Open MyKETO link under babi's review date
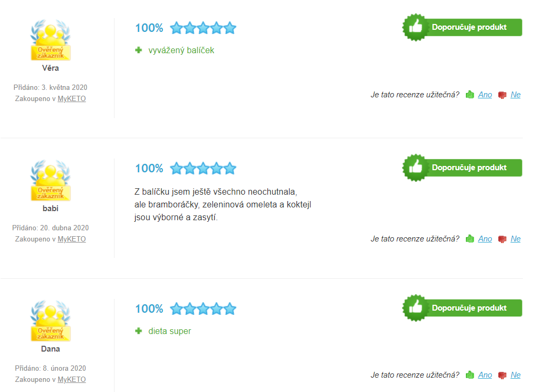Image resolution: width=533 pixels, height=392 pixels. 72,239
